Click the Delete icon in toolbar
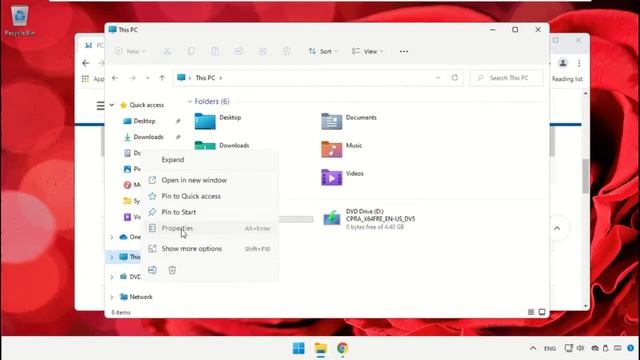 (x=287, y=51)
